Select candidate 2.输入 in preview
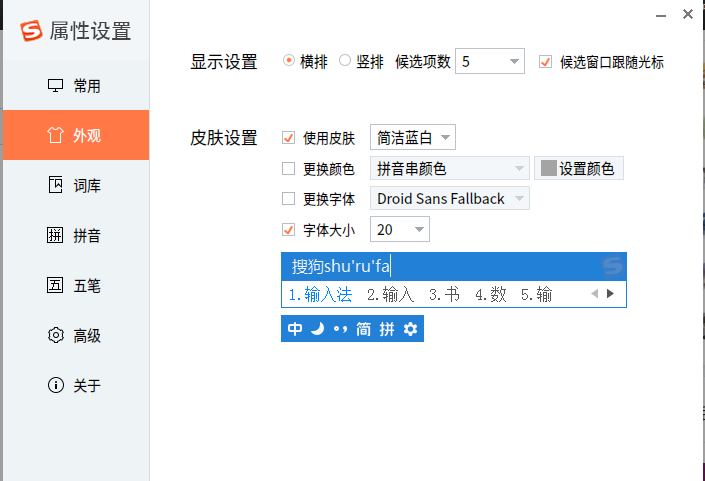705x481 pixels. pos(390,294)
